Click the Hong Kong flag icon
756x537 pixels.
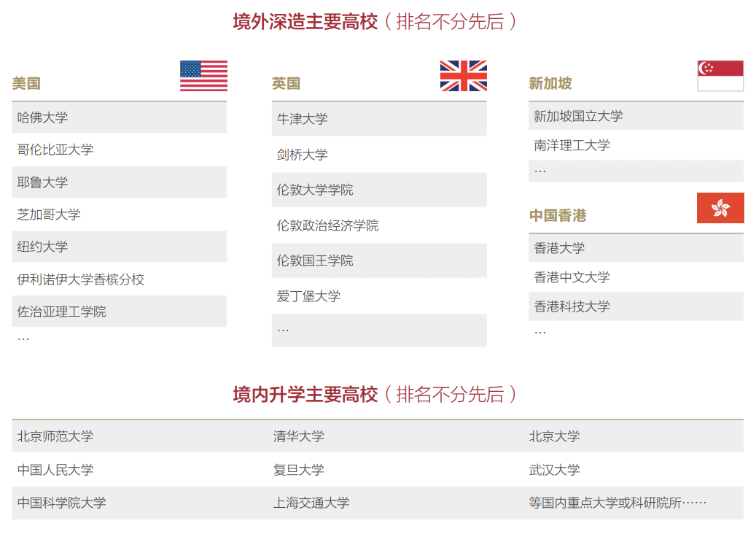(x=720, y=208)
